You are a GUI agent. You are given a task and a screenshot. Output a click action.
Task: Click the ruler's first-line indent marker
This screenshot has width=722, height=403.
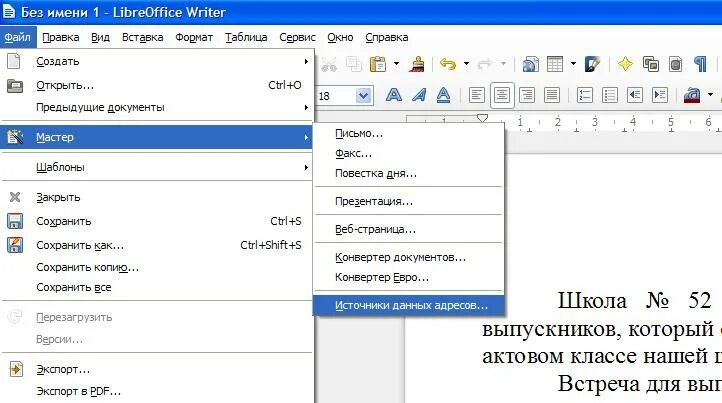[x=482, y=118]
